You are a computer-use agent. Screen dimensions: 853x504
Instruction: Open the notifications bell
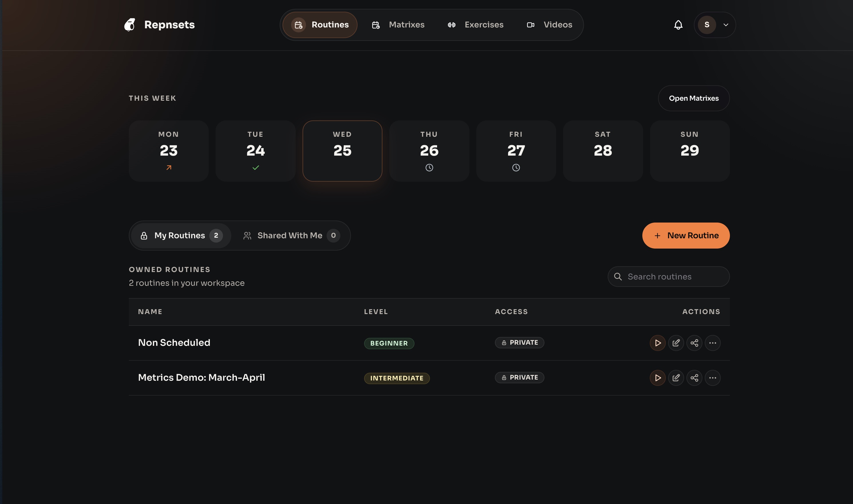pos(678,25)
